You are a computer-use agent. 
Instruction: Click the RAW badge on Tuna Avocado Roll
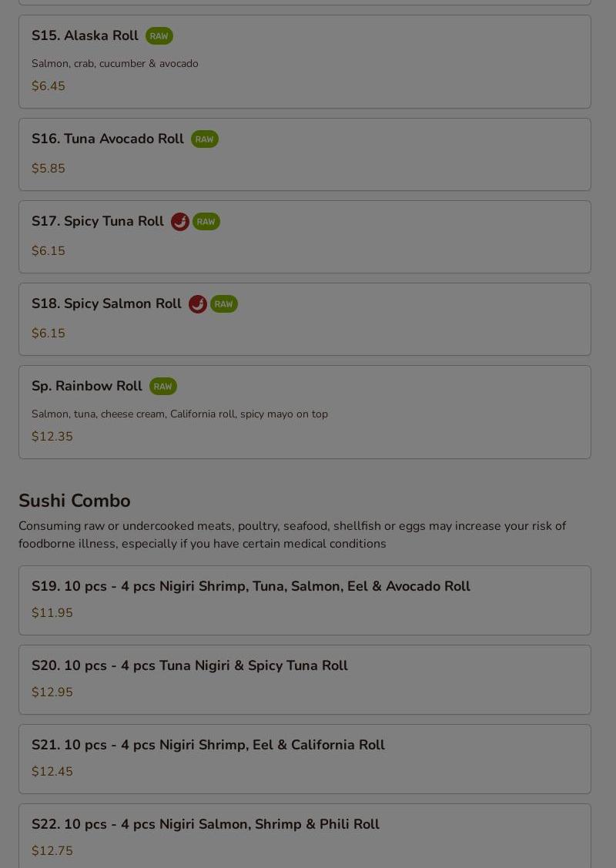[x=204, y=139]
